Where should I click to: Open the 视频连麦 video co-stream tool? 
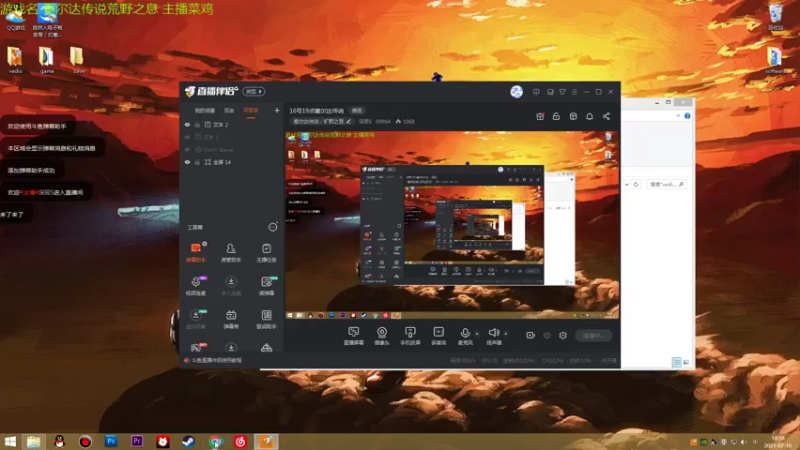(x=196, y=285)
